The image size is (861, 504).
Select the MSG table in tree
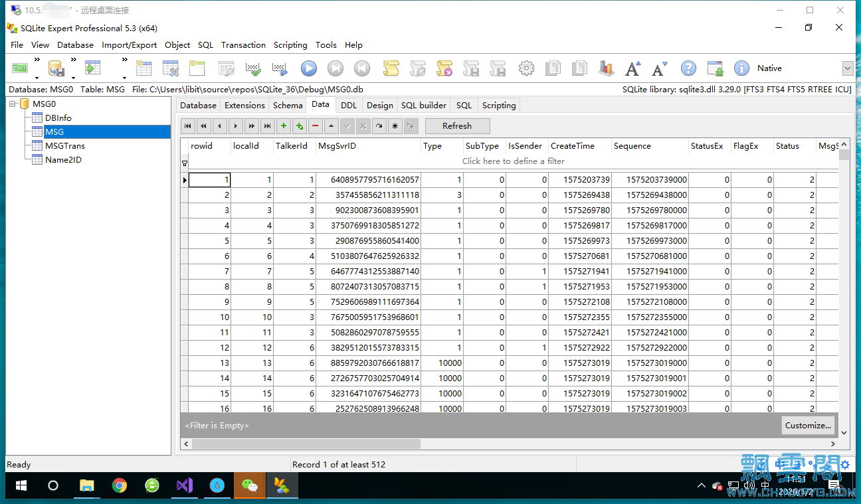point(107,131)
